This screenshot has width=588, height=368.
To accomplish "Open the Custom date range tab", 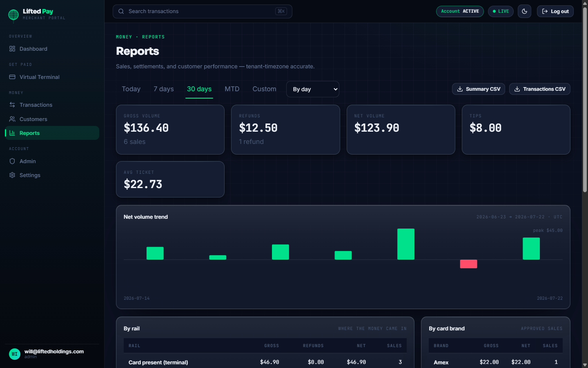I will tap(264, 89).
